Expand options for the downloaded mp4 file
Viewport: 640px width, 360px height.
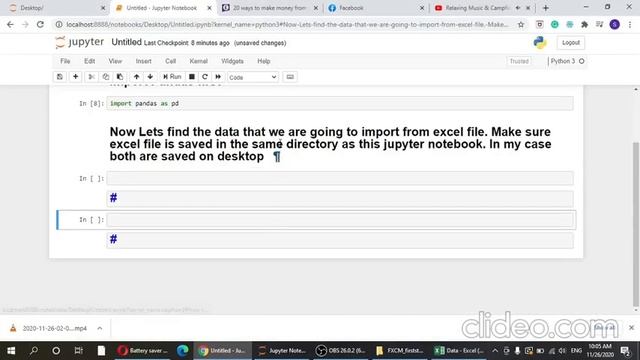100,328
